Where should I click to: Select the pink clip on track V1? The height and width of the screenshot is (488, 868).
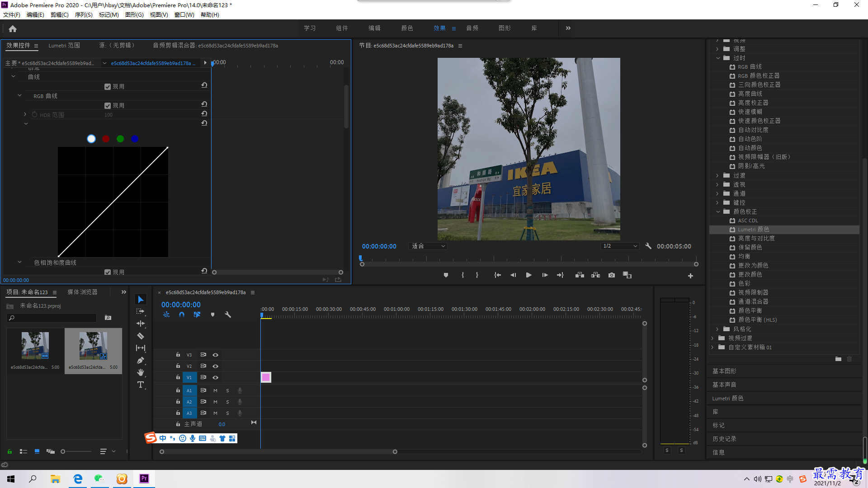[x=266, y=377]
